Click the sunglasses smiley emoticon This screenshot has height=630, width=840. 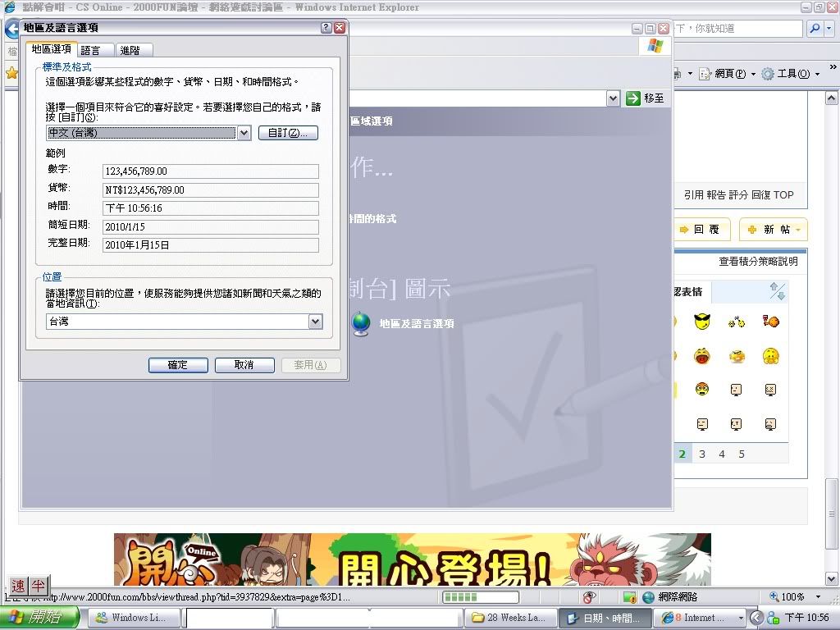coord(701,321)
